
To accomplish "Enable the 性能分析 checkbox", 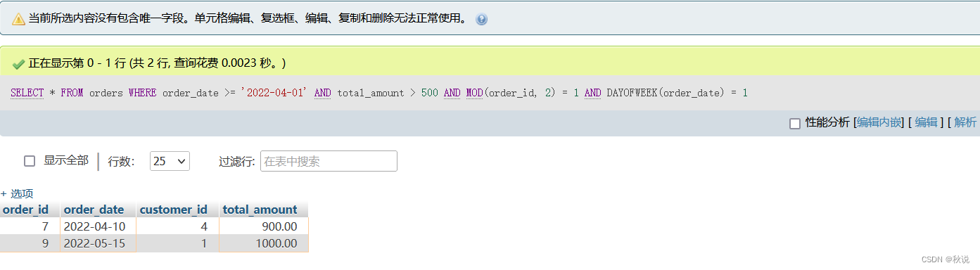I will (795, 123).
